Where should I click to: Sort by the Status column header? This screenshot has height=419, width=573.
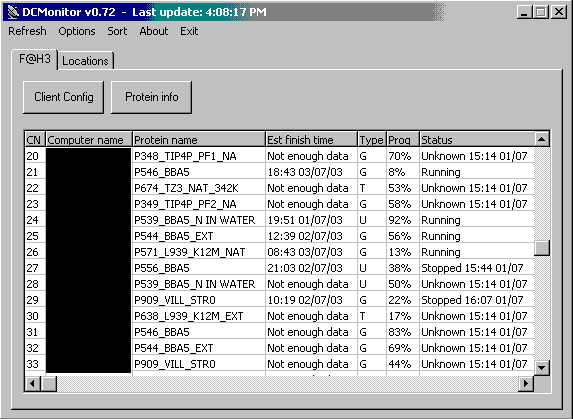coord(477,140)
